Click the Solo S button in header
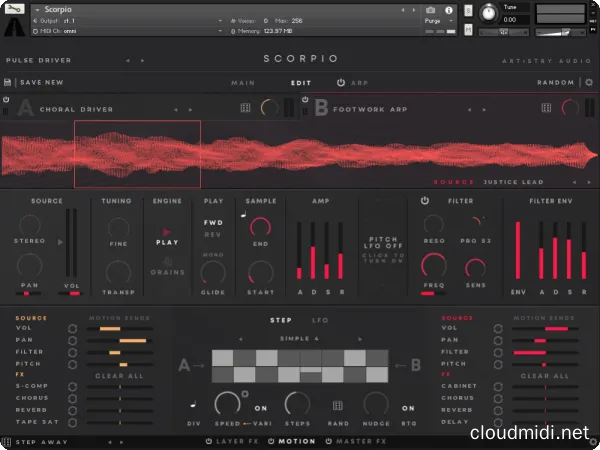The width and height of the screenshot is (600, 450). (468, 11)
